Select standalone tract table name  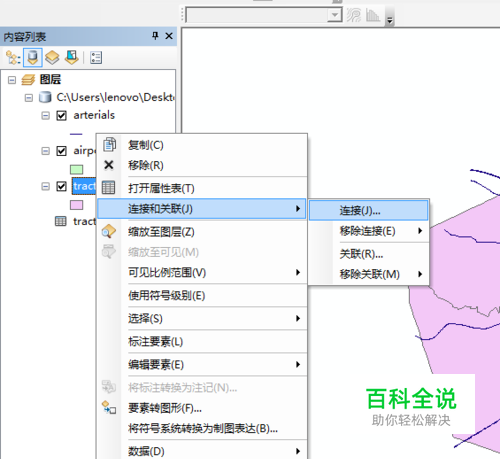coord(85,221)
